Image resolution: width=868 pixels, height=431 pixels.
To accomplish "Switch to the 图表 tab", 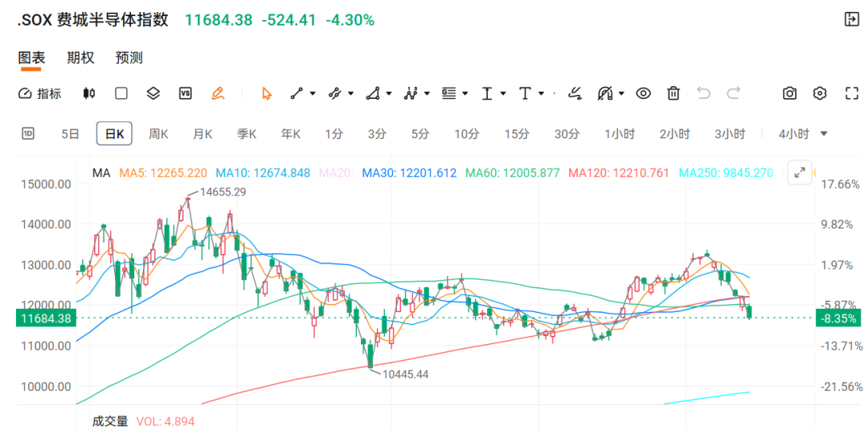I will click(x=31, y=58).
